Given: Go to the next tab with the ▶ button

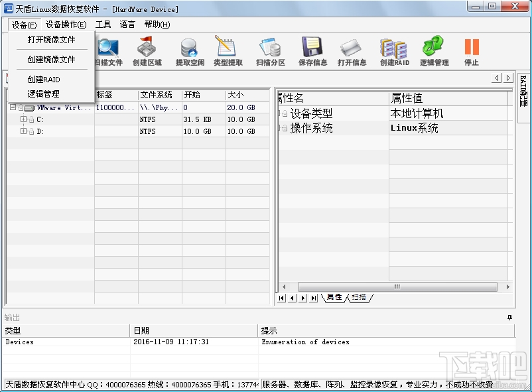Looking at the screenshot, I should click(303, 298).
